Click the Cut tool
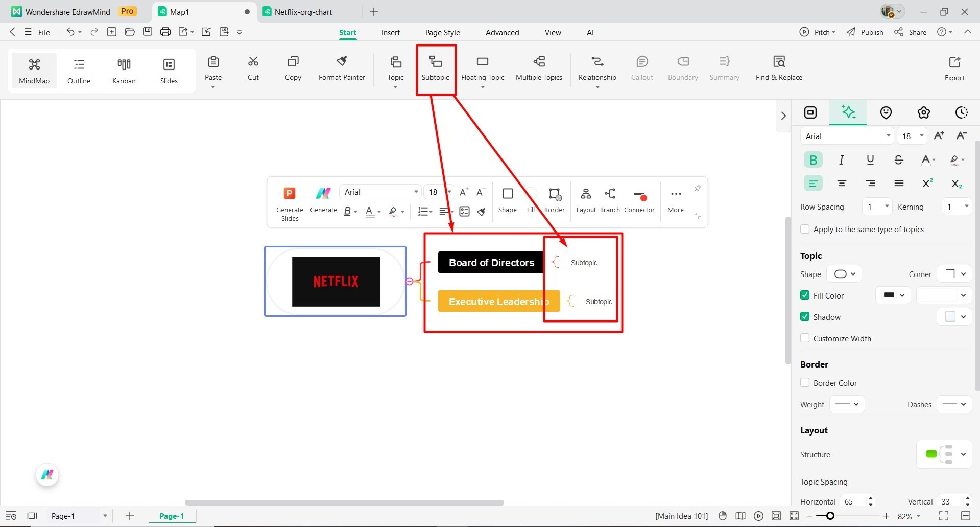Screen dimensions: 980x527 pos(253,68)
